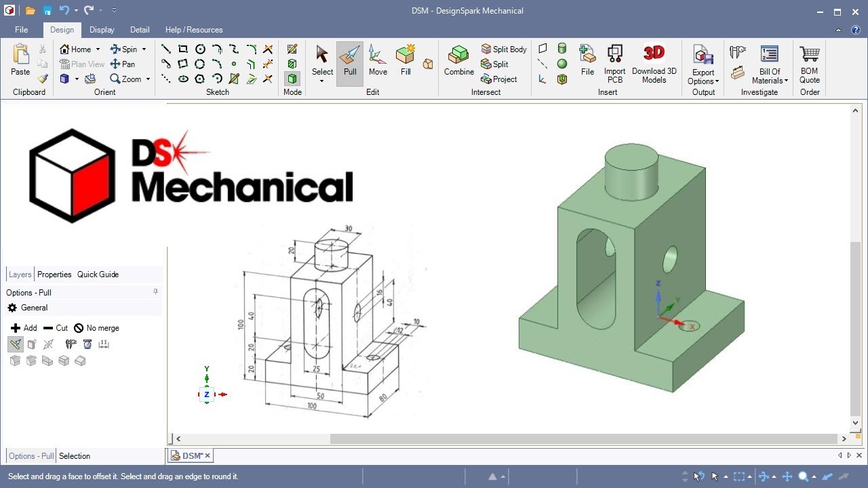Activate the Project tool
The width and height of the screenshot is (868, 488).
[x=499, y=79]
